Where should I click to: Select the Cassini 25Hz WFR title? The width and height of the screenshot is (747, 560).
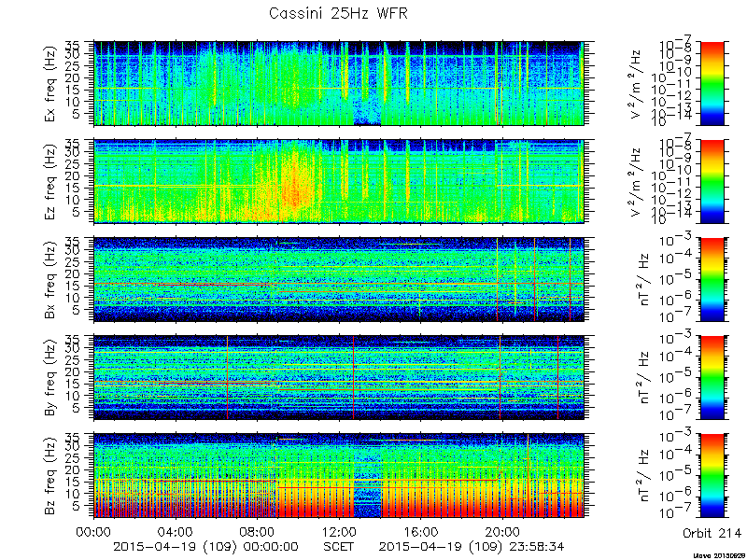pyautogui.click(x=338, y=13)
